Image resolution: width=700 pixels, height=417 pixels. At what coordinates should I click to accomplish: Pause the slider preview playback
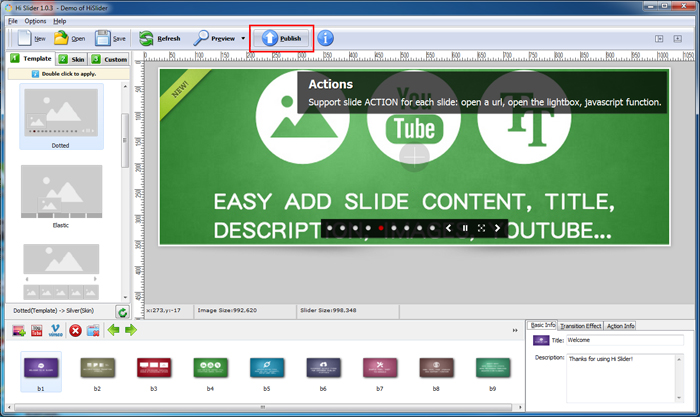[465, 228]
